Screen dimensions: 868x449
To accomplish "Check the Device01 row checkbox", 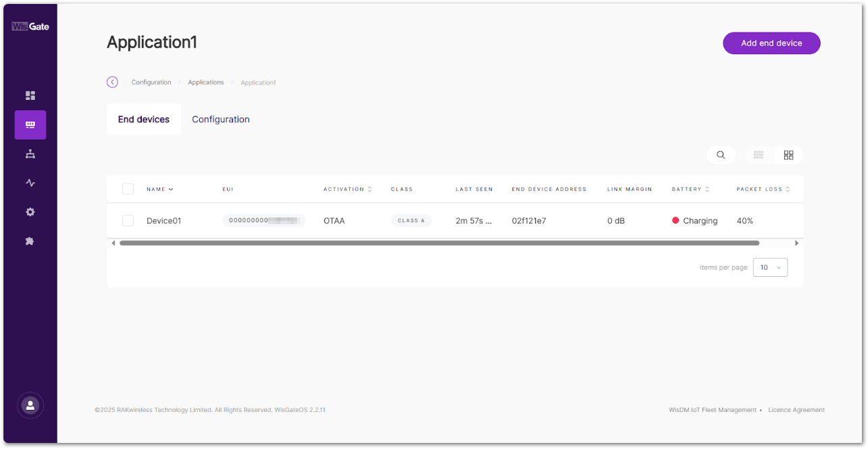I will point(128,221).
